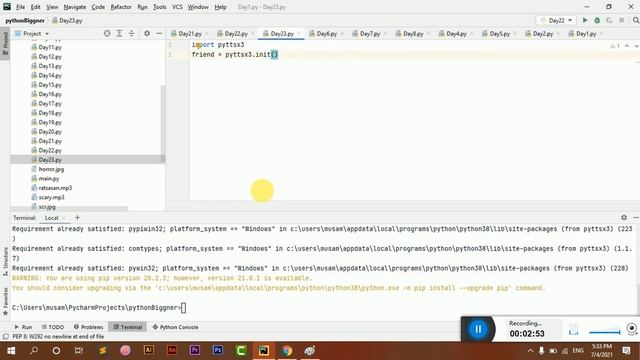Open the Windows notification center
This screenshot has height=360, width=640.
coord(627,351)
